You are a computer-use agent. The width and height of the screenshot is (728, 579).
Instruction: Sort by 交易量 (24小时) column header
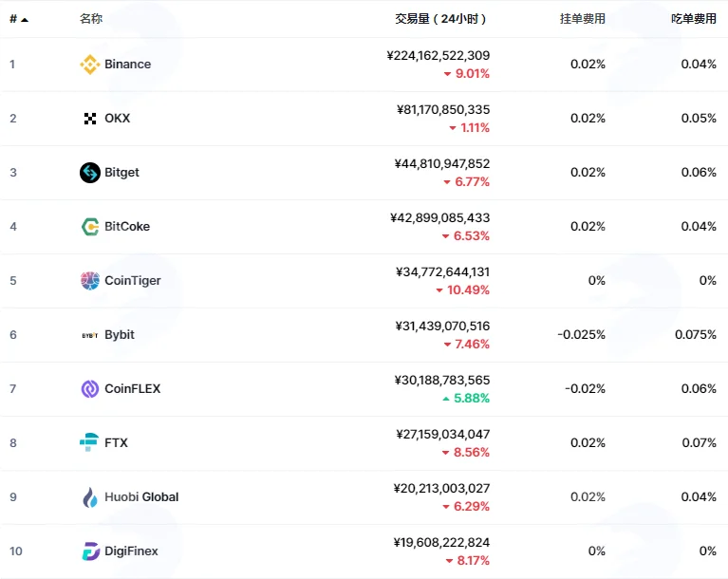(440, 19)
